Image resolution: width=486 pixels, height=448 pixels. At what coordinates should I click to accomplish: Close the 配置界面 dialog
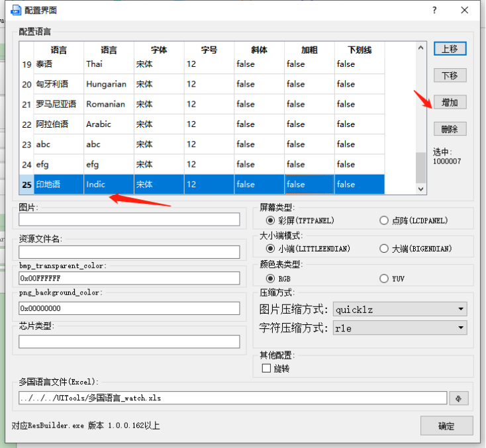[x=464, y=10]
